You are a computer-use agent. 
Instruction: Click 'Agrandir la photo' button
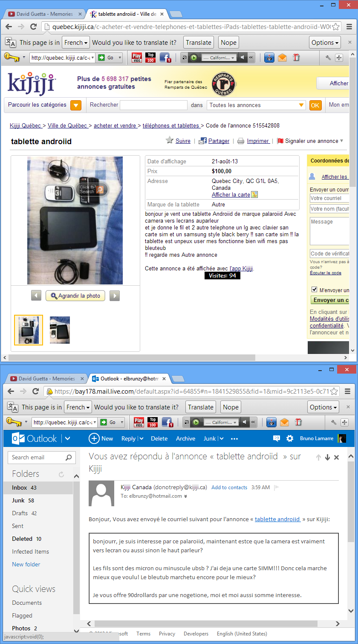coord(75,296)
